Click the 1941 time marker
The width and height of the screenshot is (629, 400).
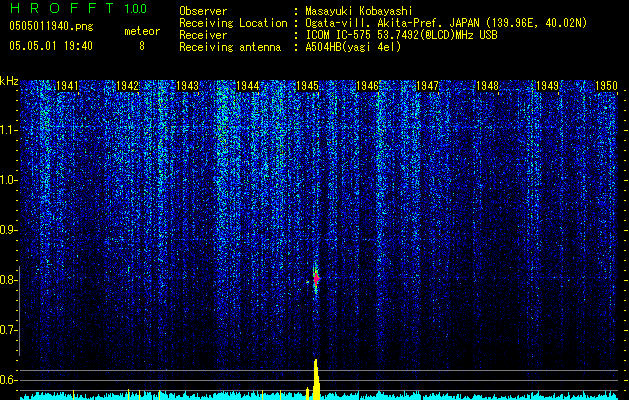[x=67, y=85]
